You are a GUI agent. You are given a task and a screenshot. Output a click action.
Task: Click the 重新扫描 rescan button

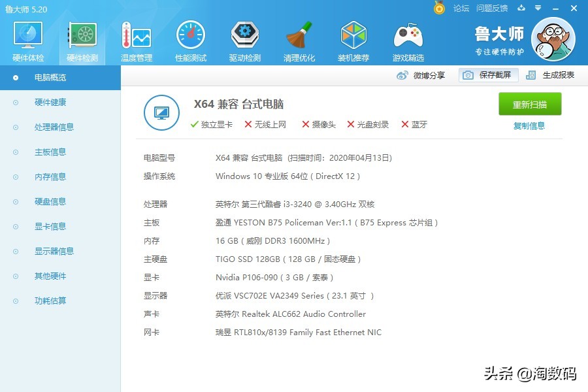coord(529,103)
